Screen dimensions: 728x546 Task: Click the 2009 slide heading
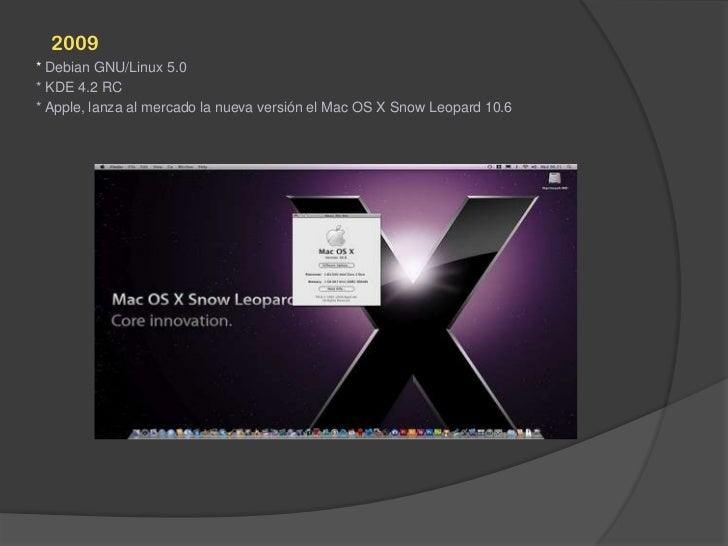pyautogui.click(x=75, y=43)
